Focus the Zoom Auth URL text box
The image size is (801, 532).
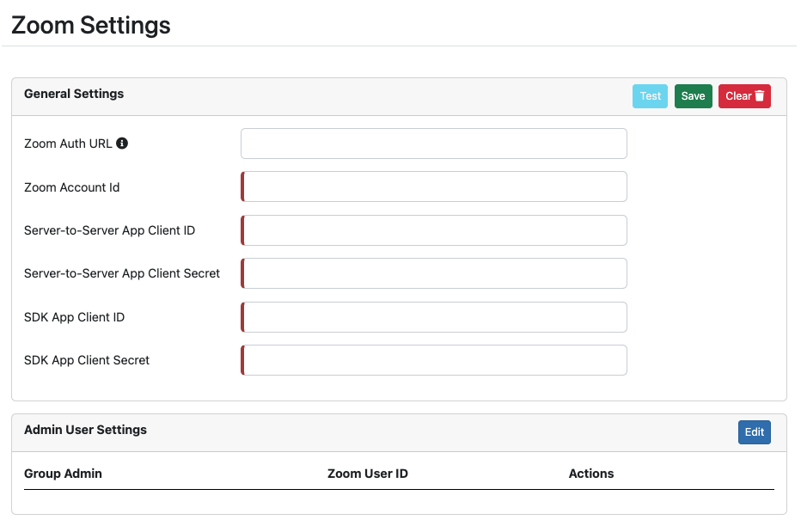click(434, 144)
